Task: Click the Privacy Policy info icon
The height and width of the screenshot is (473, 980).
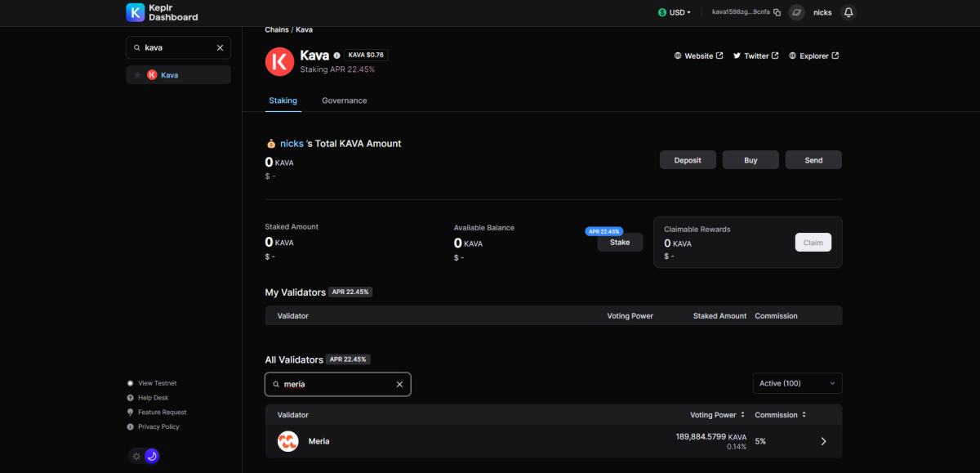Action: tap(131, 426)
